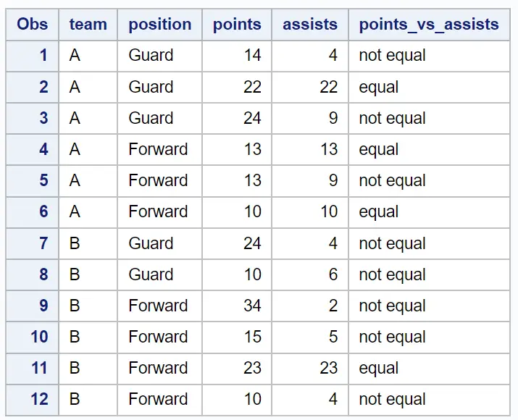The height and width of the screenshot is (420, 518).
Task: Select the Forward cell in row 4
Action: click(x=158, y=149)
